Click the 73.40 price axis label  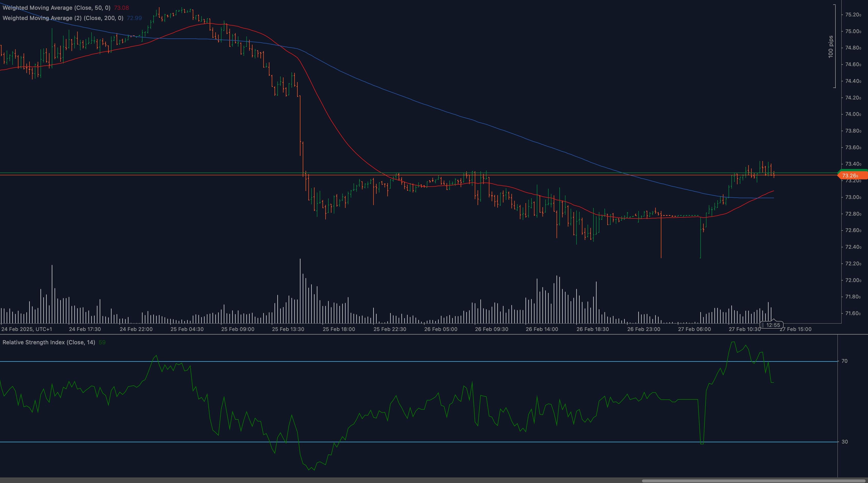tap(853, 164)
